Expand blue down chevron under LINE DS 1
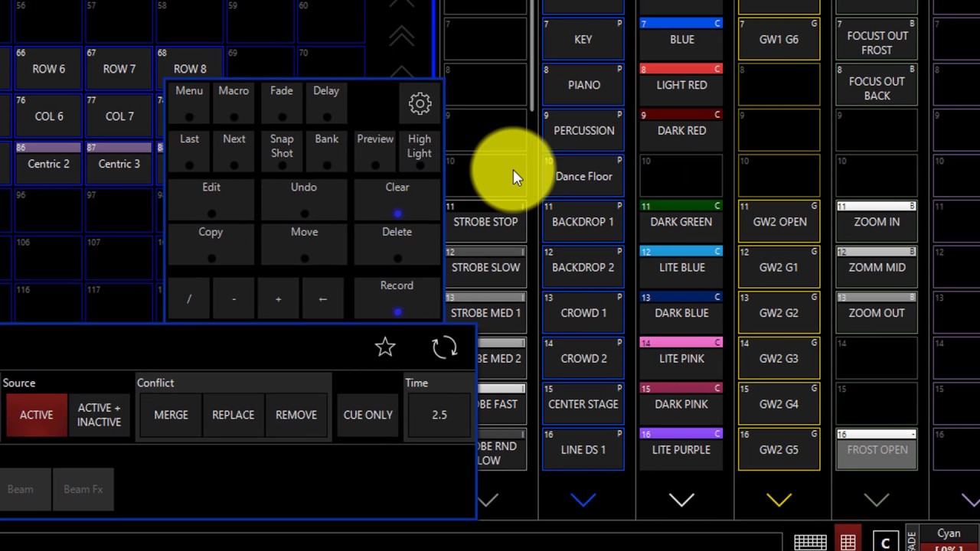Image resolution: width=980 pixels, height=551 pixels. [583, 500]
